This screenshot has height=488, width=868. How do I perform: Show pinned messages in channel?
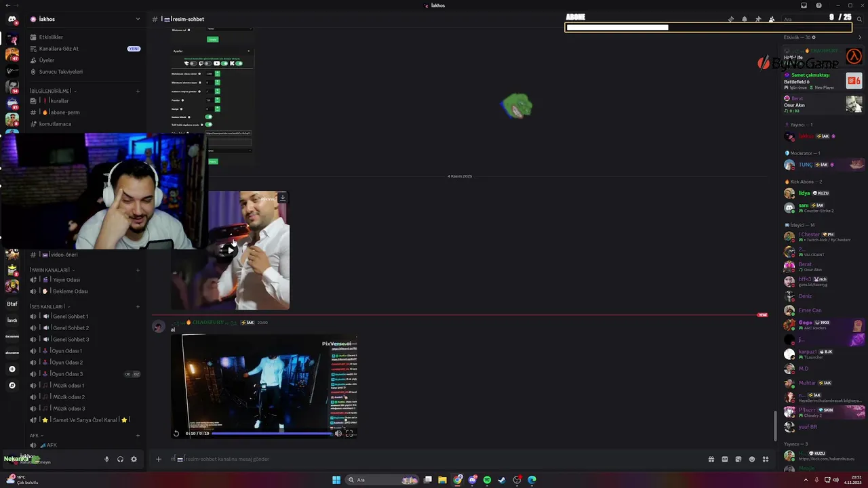(758, 19)
